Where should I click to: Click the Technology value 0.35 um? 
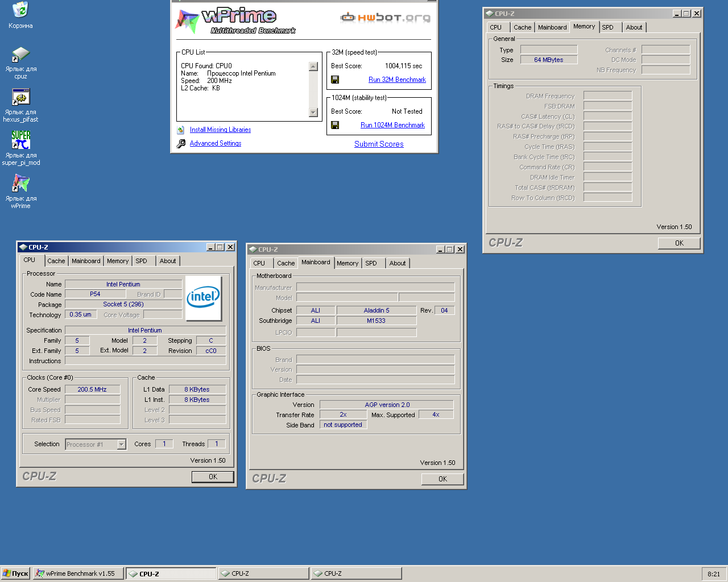coord(80,314)
